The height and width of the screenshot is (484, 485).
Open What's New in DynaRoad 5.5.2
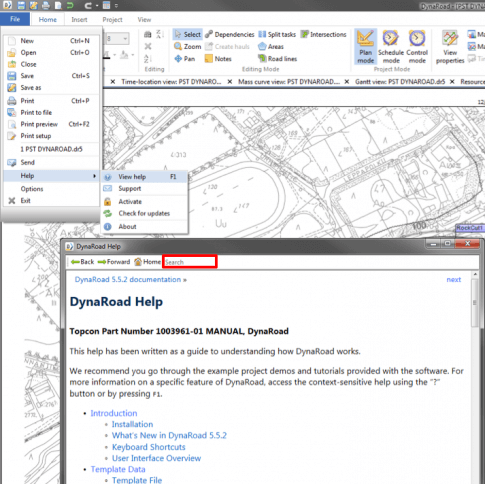(x=169, y=435)
